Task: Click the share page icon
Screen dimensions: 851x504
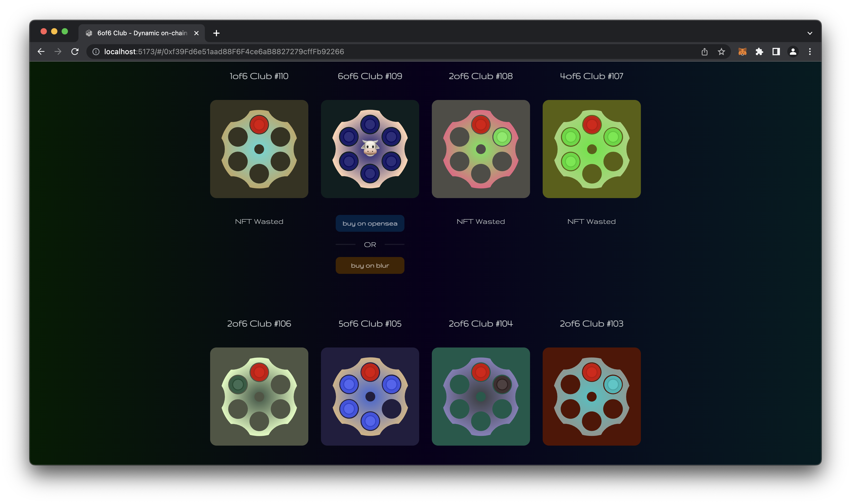Action: click(704, 52)
